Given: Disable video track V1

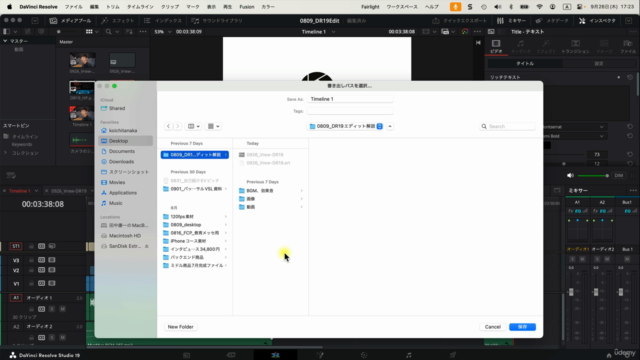Looking at the screenshot, I should click(x=52, y=283).
